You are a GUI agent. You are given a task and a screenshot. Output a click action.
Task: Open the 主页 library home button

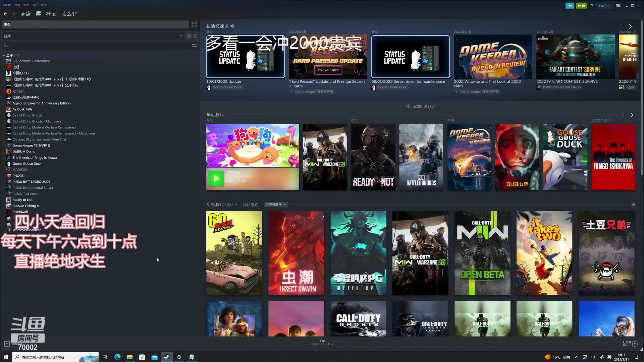click(96, 24)
